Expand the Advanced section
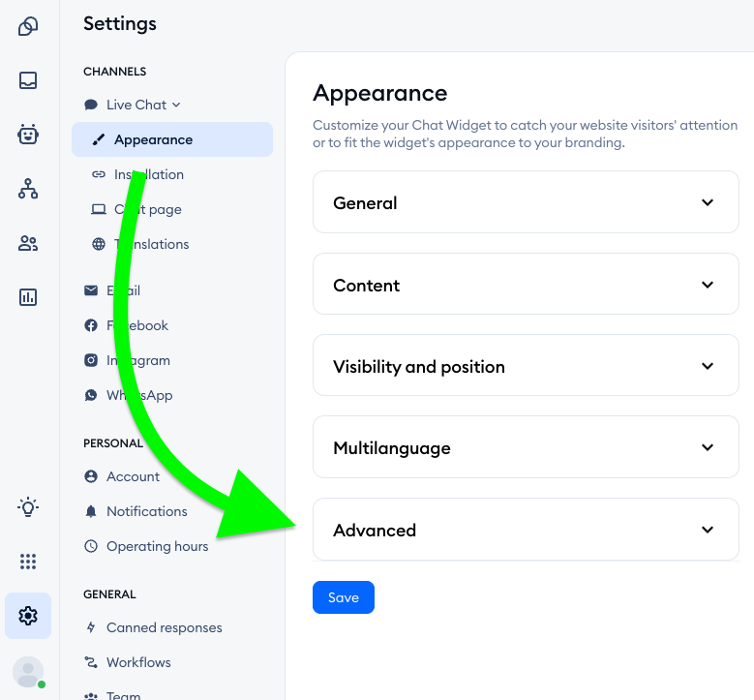Image resolution: width=754 pixels, height=700 pixels. 526,530
